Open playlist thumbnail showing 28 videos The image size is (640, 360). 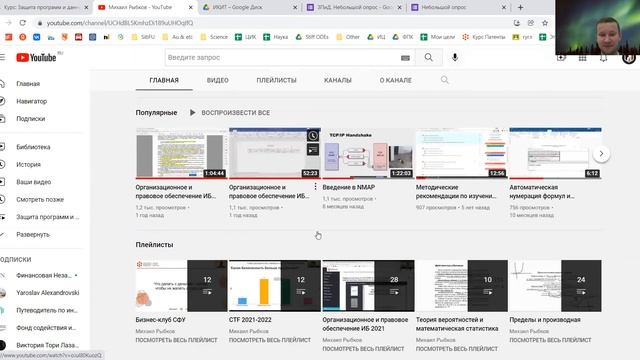coord(368,286)
